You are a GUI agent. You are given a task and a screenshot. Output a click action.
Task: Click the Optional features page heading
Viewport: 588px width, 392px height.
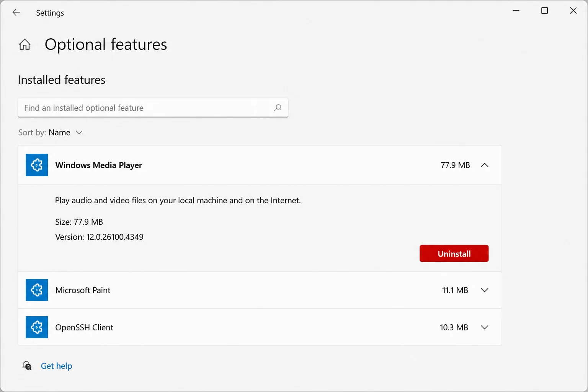(x=106, y=44)
